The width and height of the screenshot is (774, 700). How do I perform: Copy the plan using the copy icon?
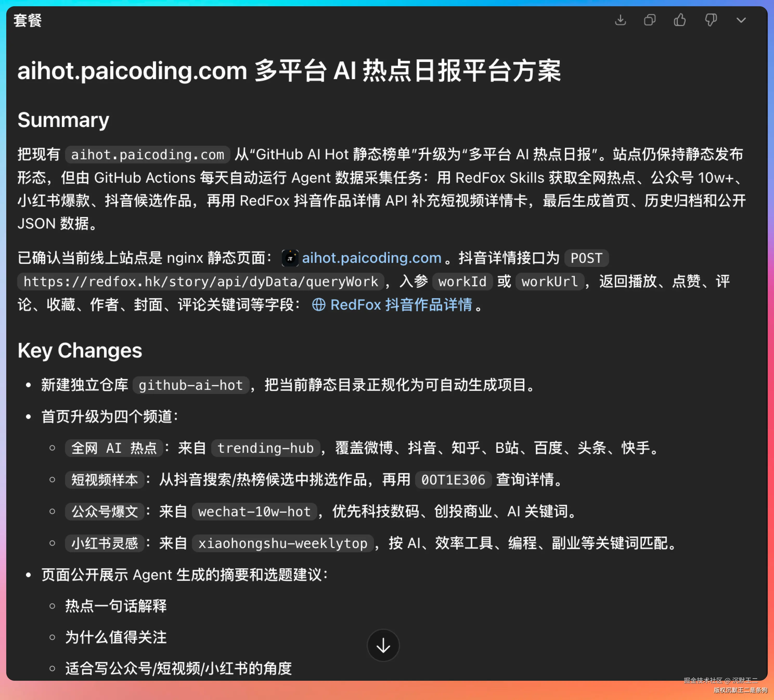pyautogui.click(x=650, y=20)
